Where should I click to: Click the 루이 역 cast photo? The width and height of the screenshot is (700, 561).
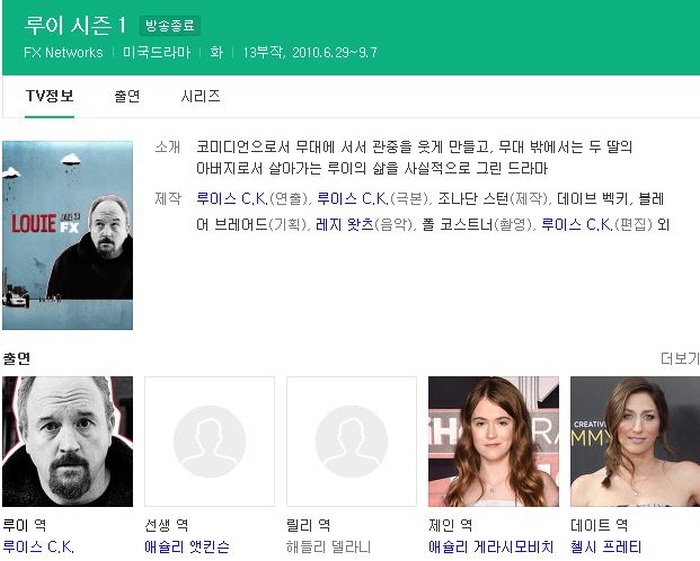pos(67,441)
